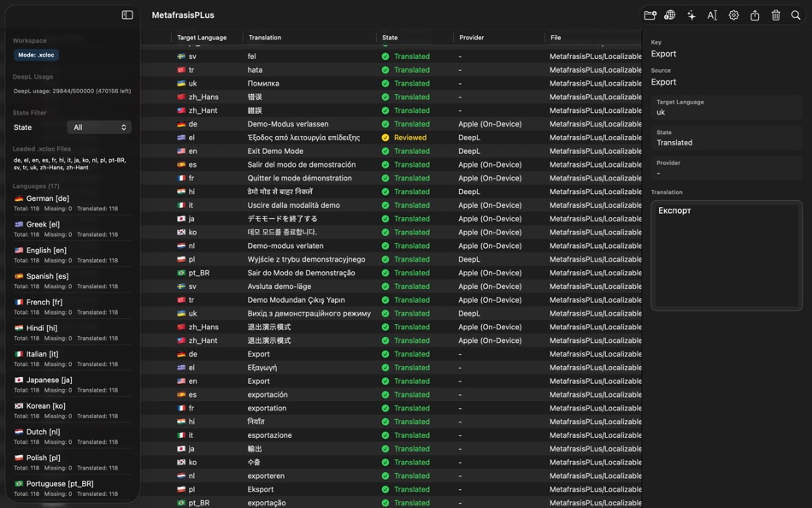Click green check icon on 'Exit Demo Mode' row
The width and height of the screenshot is (812, 508).
click(385, 151)
